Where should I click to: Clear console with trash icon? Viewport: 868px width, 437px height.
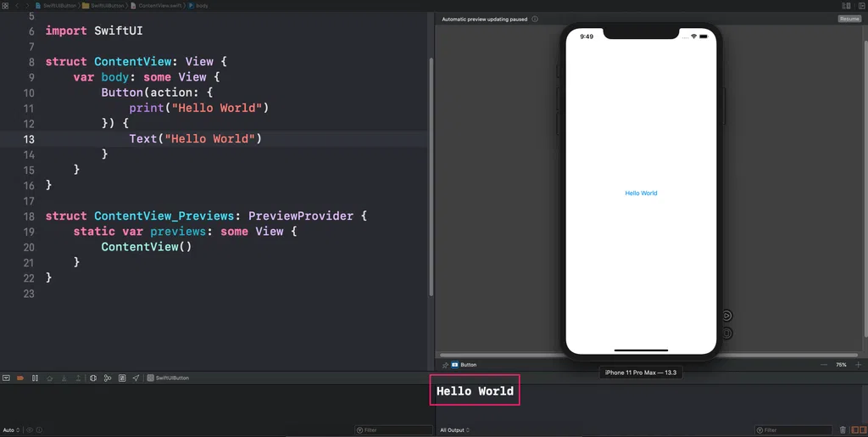[x=843, y=430]
